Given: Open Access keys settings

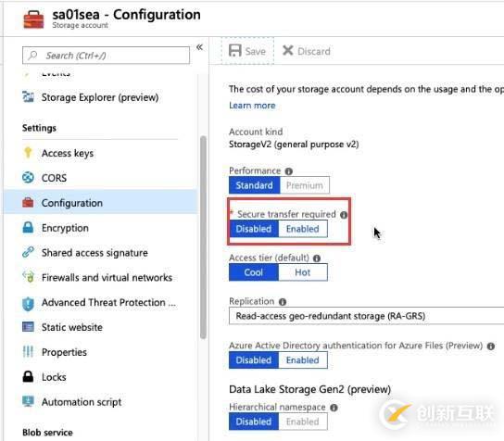Looking at the screenshot, I should tap(101, 153).
